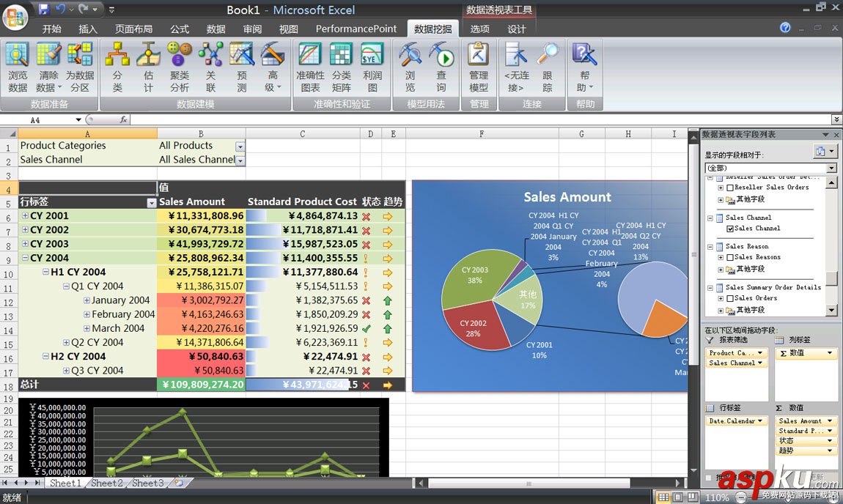This screenshot has height=504, width=843.
Task: Select the 总计 grand total row label
Action: pos(88,384)
